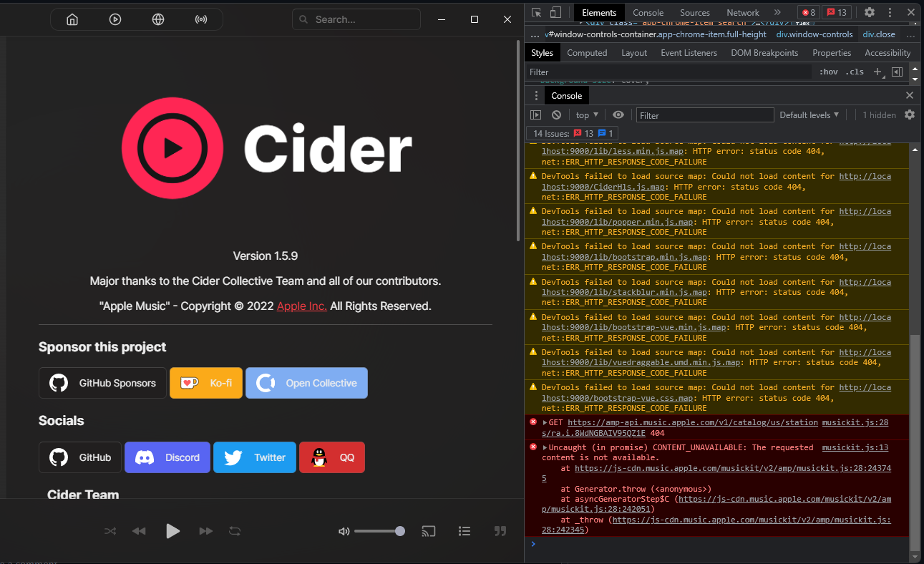The height and width of the screenshot is (564, 924).
Task: Toggle the device toolbar icon
Action: (555, 12)
